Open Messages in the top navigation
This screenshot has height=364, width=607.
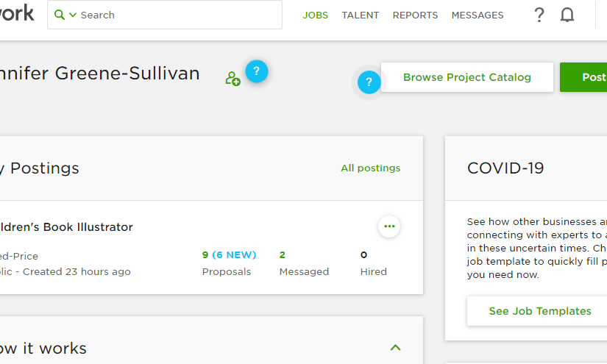coord(478,15)
